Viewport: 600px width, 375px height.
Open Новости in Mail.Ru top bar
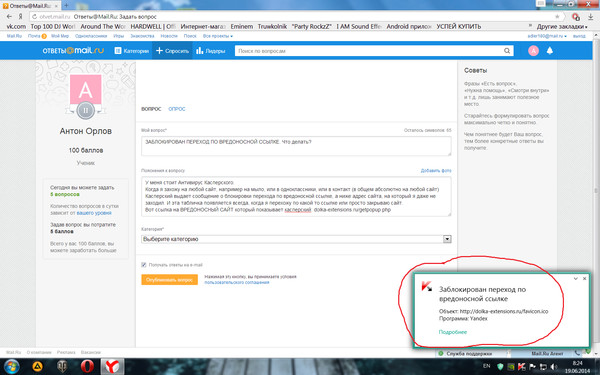pos(169,36)
